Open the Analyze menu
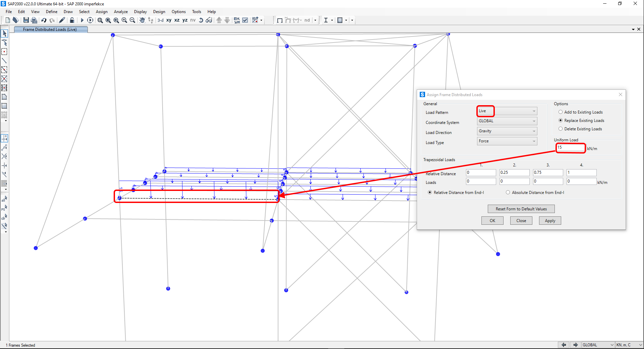 click(x=121, y=12)
